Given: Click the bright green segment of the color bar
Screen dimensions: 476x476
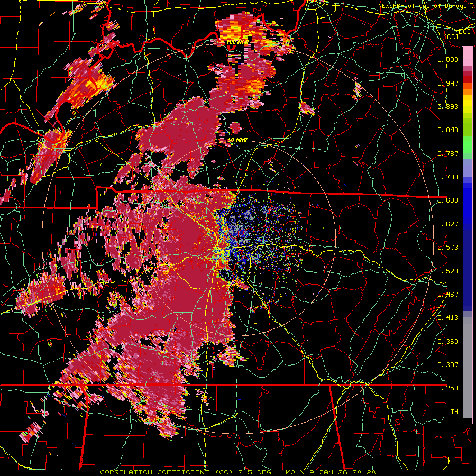Looking at the screenshot, I should [x=467, y=144].
